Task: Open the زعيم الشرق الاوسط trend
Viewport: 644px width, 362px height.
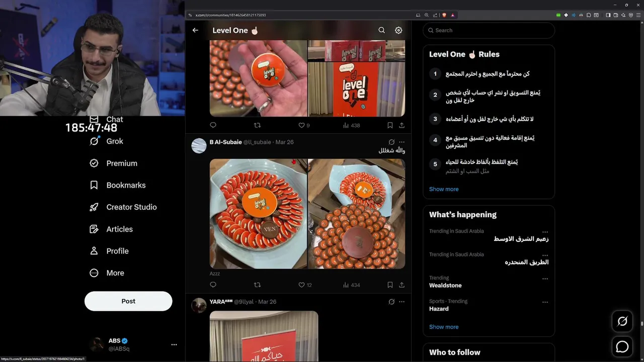Action: coord(521,239)
